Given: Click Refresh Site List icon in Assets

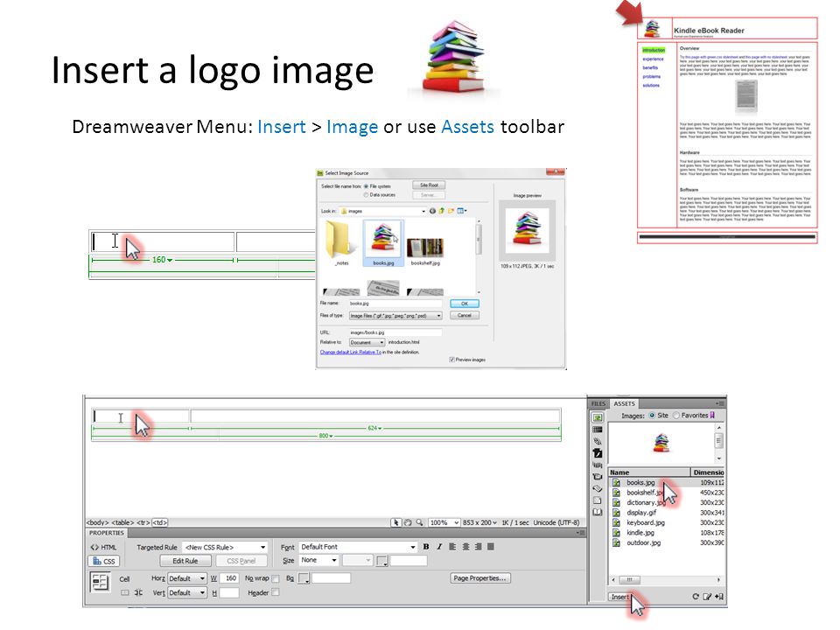Looking at the screenshot, I should coord(696,596).
